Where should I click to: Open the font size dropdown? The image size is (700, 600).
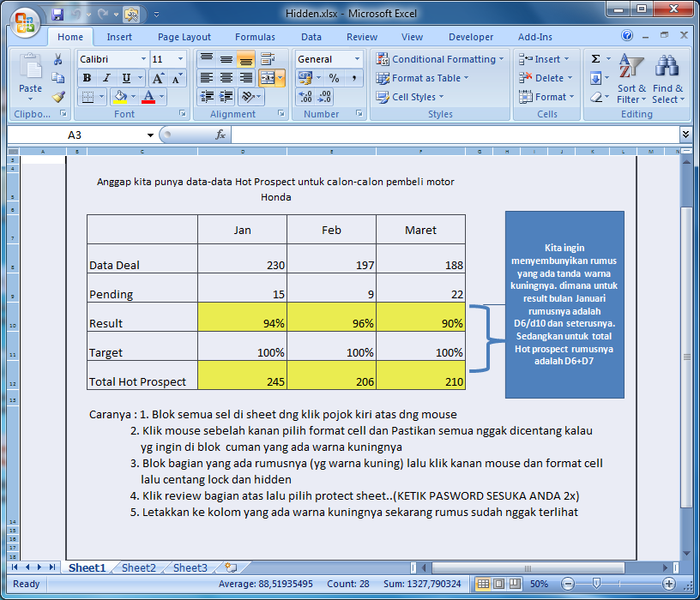coord(180,59)
